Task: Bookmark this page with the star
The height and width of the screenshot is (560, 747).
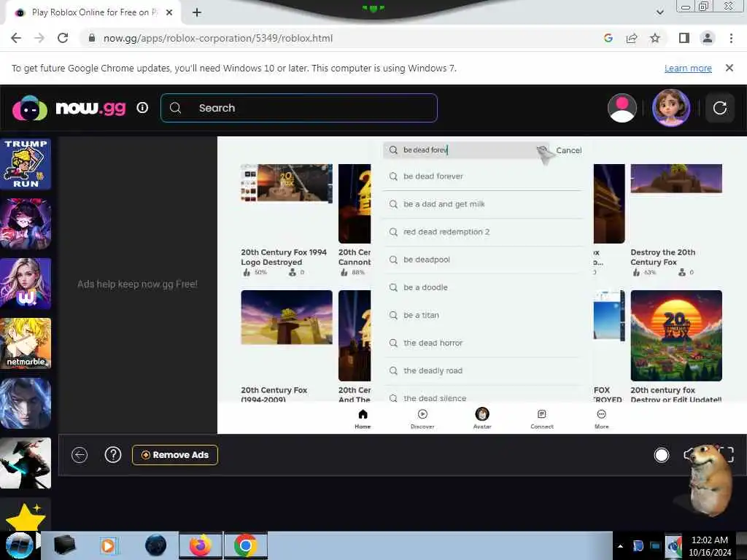Action: [x=655, y=38]
